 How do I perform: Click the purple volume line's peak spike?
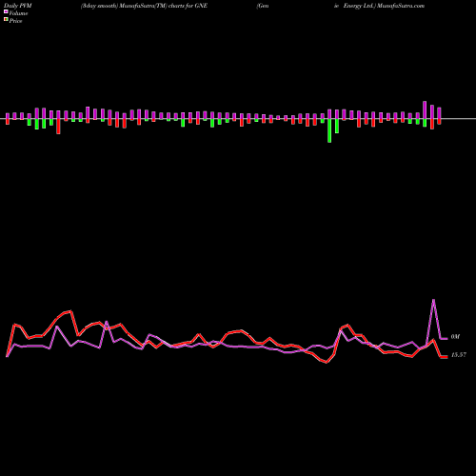coord(433,300)
